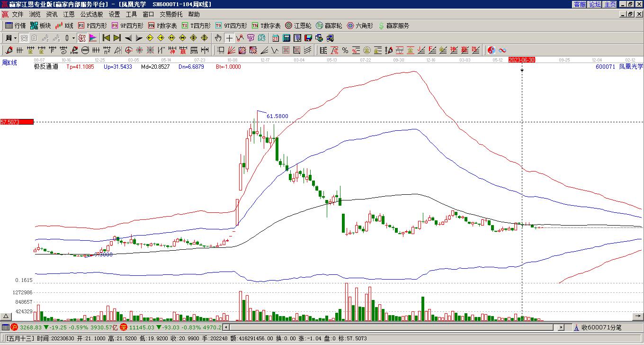Open the 文件 menu

pos(18,15)
